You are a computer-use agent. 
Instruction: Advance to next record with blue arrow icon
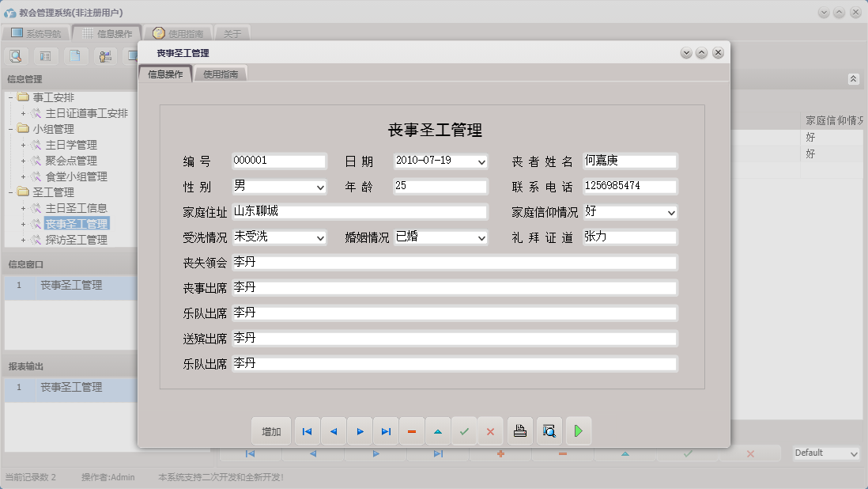360,430
